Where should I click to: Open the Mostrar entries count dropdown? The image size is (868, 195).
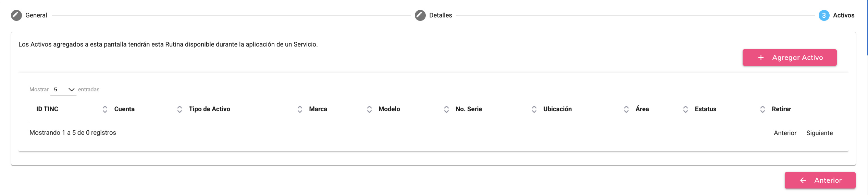(x=64, y=90)
